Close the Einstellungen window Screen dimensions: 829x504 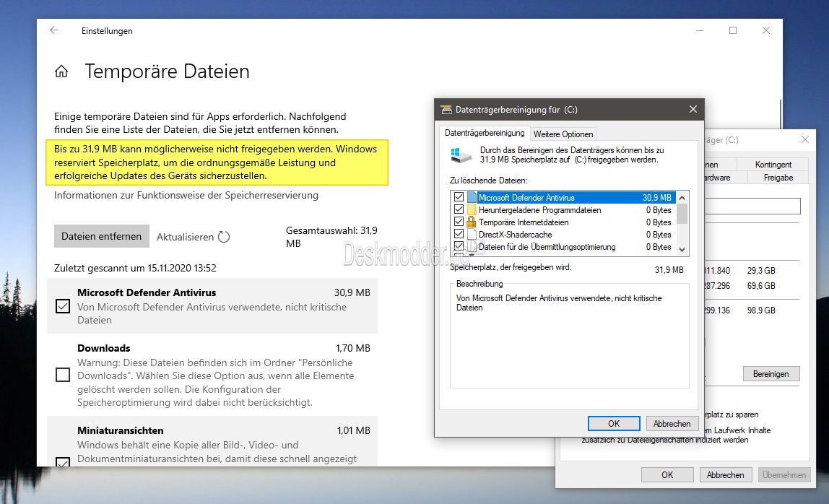[766, 30]
